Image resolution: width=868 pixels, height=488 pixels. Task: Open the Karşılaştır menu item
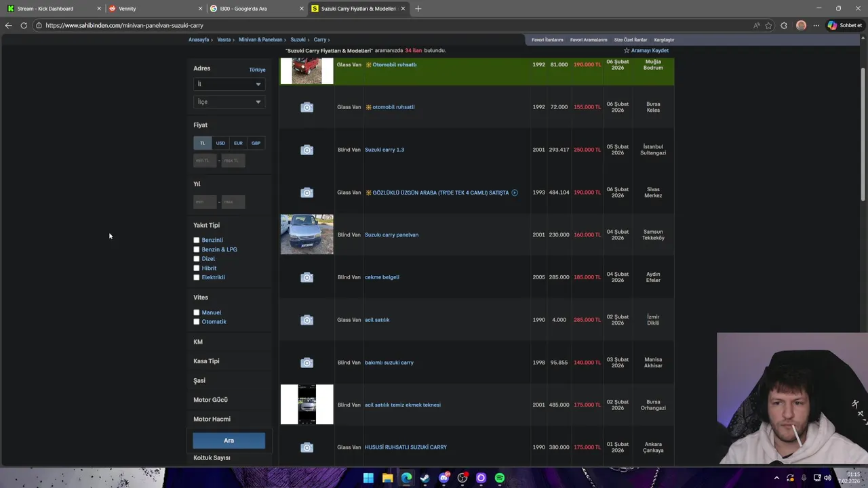[664, 40]
